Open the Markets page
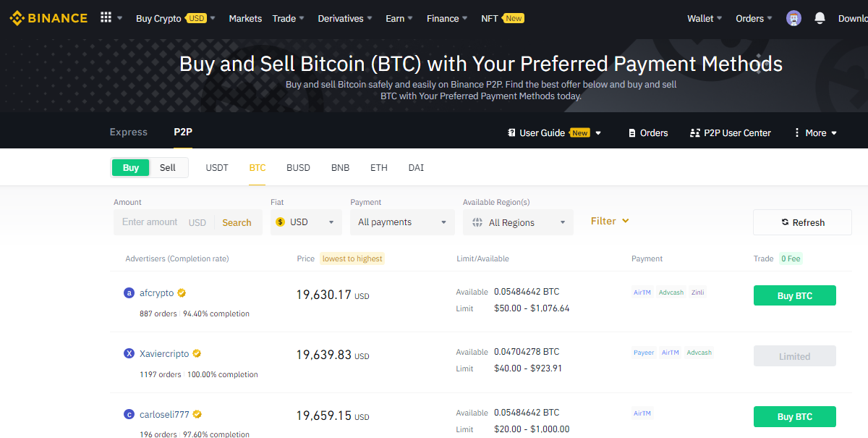The width and height of the screenshot is (868, 438). [x=245, y=19]
